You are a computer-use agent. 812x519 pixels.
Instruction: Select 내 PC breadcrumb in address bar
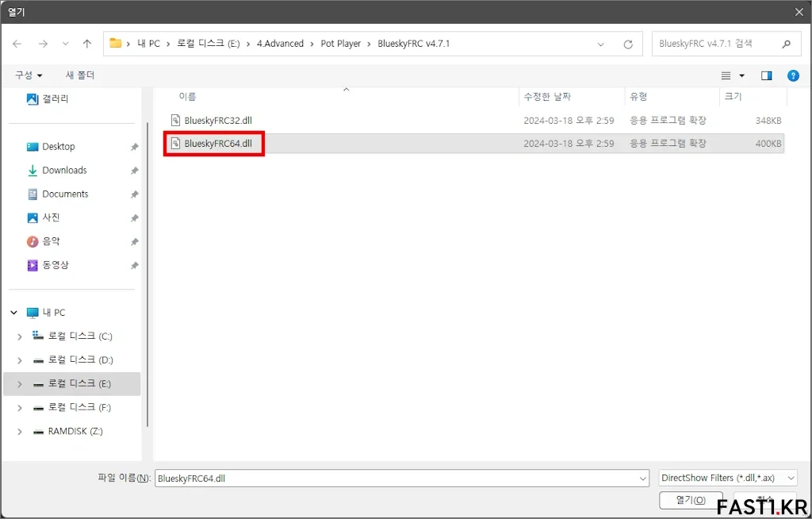148,44
